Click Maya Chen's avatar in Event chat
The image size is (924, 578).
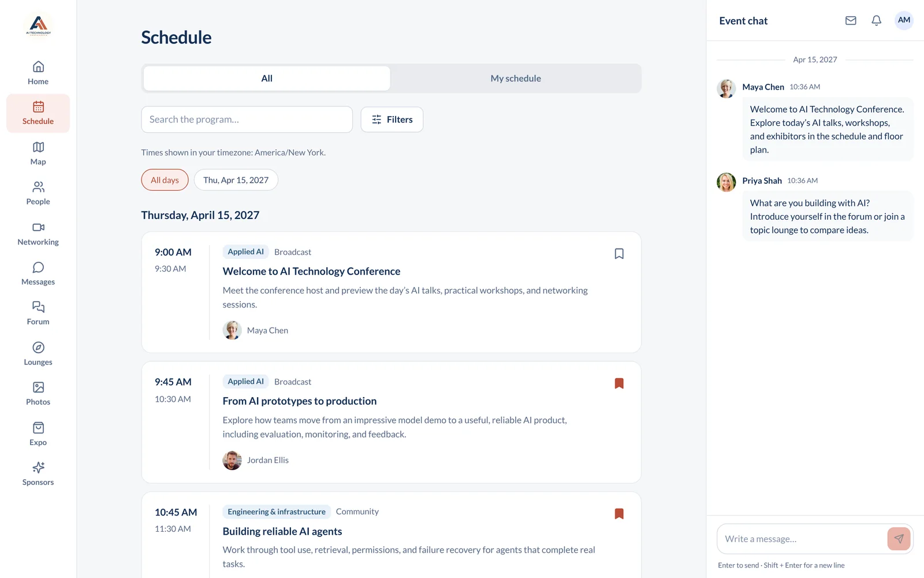tap(726, 88)
